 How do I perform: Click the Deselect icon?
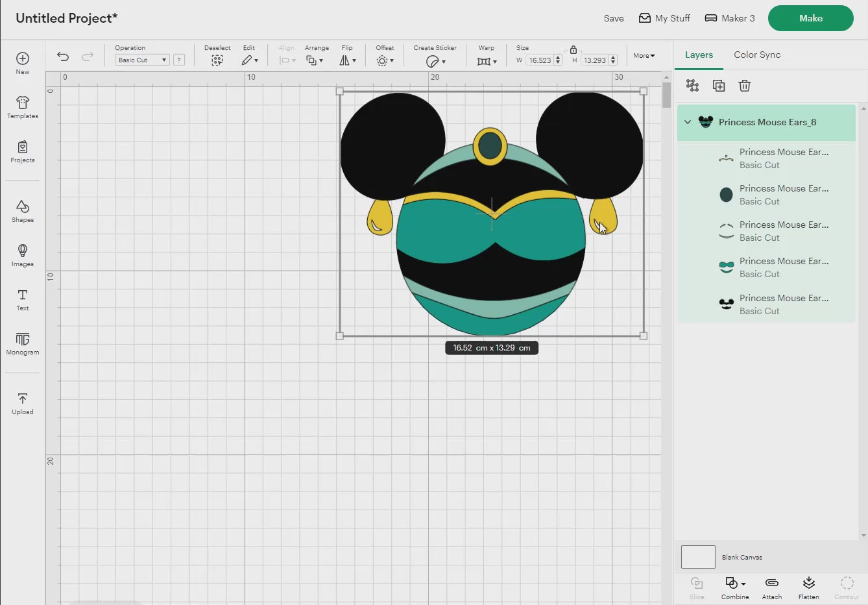coord(217,60)
